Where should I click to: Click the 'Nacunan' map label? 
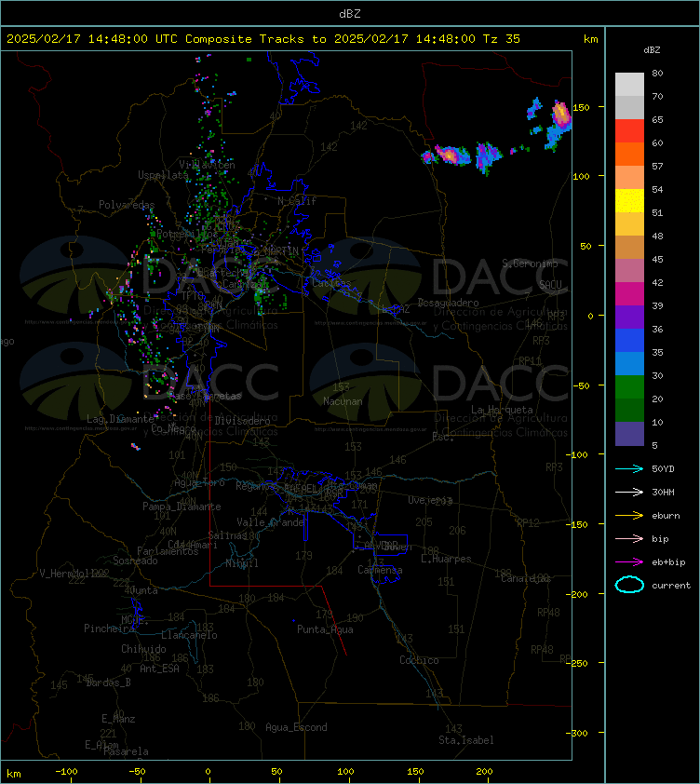point(343,401)
